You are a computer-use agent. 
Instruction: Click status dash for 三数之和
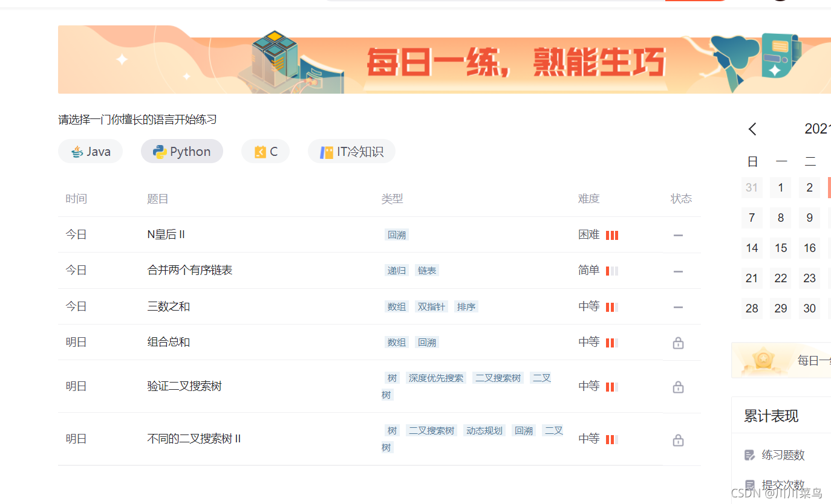(678, 307)
